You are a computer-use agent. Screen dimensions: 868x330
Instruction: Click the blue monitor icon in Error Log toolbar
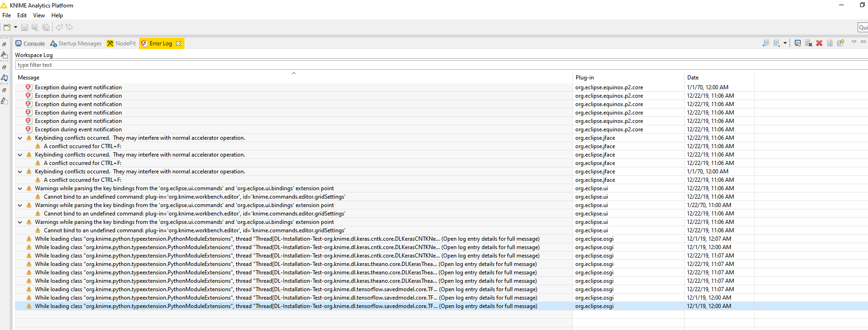(797, 43)
